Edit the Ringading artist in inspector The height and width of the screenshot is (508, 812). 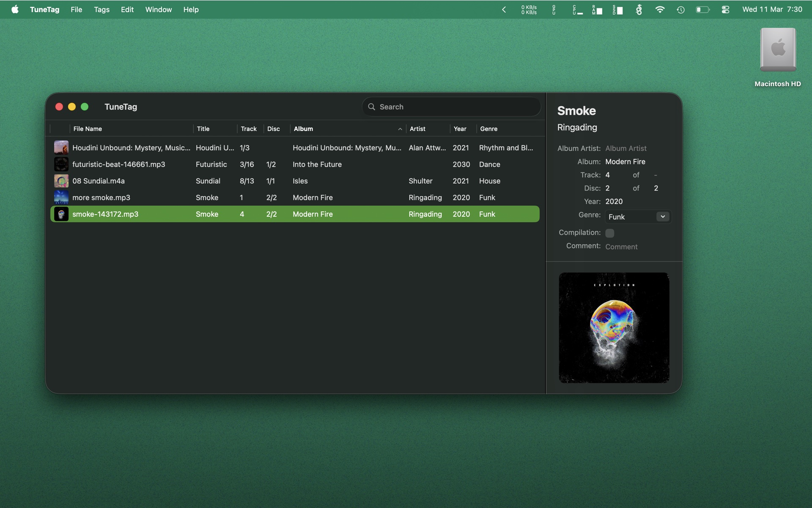[577, 127]
